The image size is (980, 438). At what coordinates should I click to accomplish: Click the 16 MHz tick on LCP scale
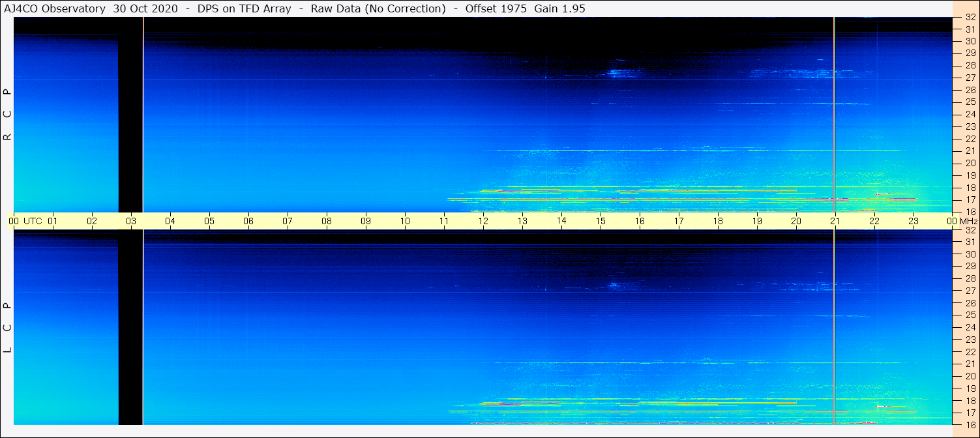click(x=970, y=424)
